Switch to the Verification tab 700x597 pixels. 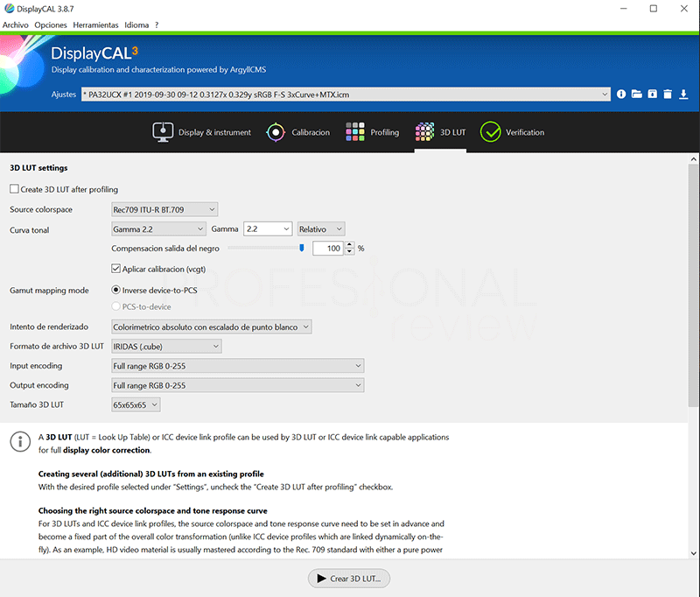click(x=512, y=132)
